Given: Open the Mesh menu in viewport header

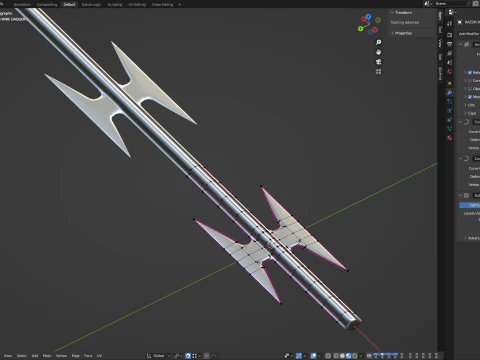Looking at the screenshot, I should 47,356.
